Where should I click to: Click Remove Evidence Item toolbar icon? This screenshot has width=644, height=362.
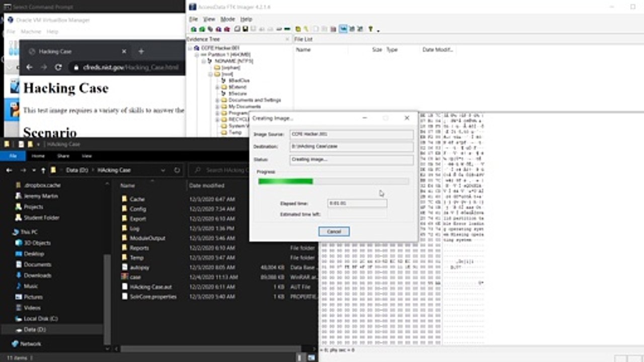[218, 29]
